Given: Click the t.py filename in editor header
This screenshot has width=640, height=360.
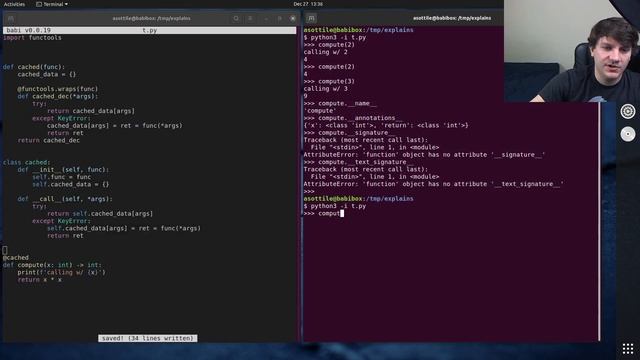Looking at the screenshot, I should (x=149, y=30).
